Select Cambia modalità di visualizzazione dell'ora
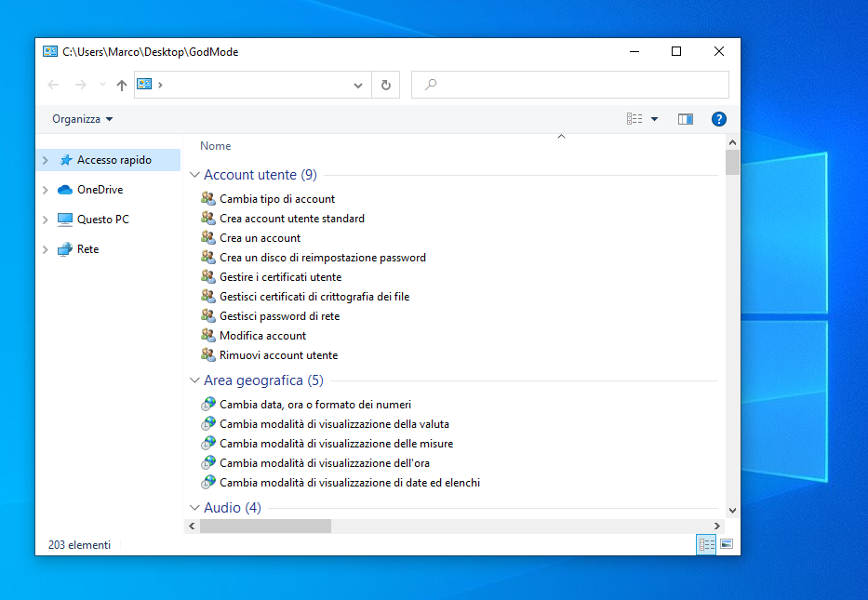Screen dimensions: 868x600 point(325,463)
